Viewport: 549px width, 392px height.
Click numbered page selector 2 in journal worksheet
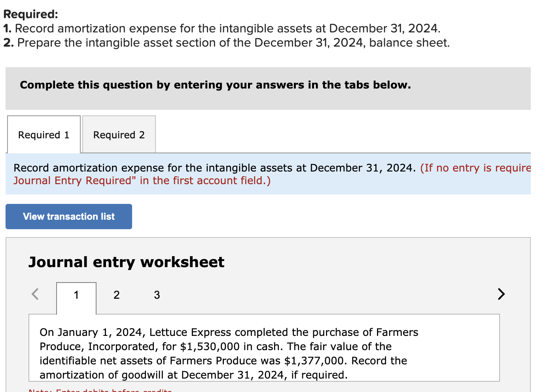coord(116,295)
